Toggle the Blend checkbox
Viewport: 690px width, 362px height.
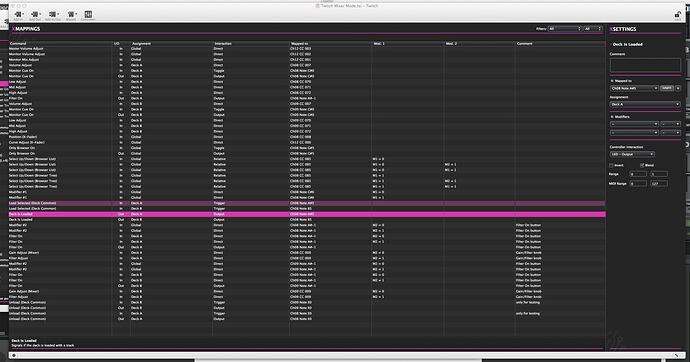click(642, 165)
